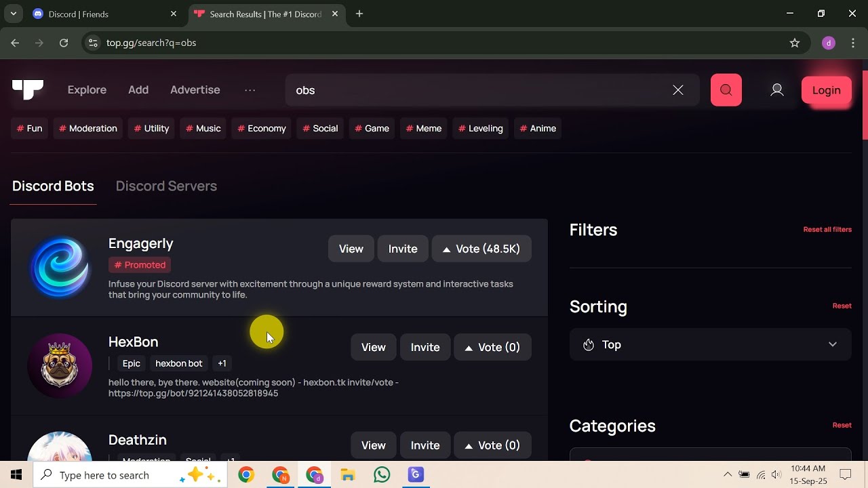Vote for HexBon bot
The height and width of the screenshot is (488, 868).
492,347
